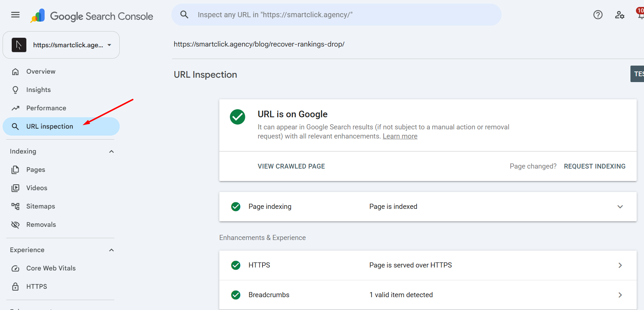Image resolution: width=644 pixels, height=310 pixels.
Task: Follow the Learn more link
Action: [400, 136]
